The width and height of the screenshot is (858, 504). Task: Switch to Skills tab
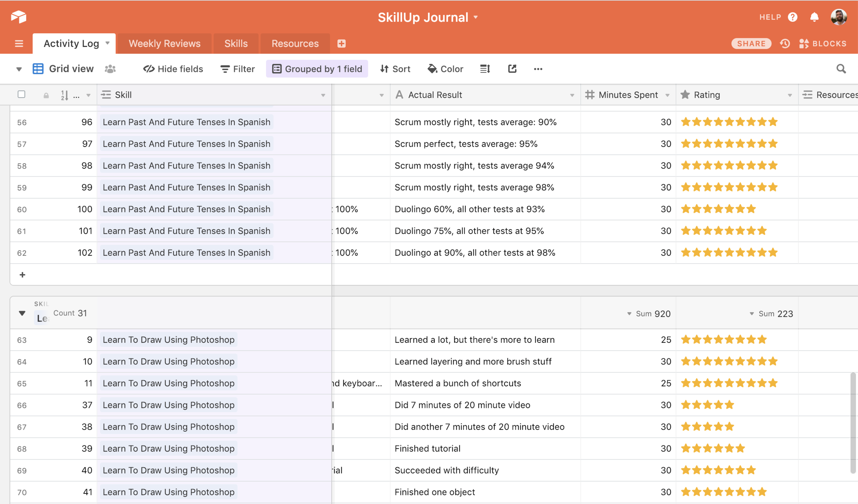coord(236,44)
